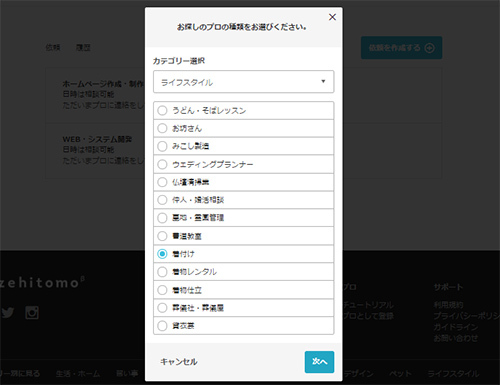Click the 次へ next button
Image resolution: width=500 pixels, height=385 pixels.
coord(319,362)
